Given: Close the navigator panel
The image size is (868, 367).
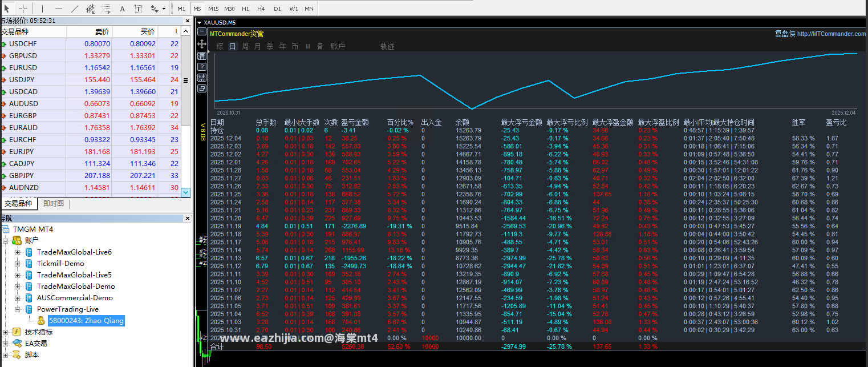Looking at the screenshot, I should tap(188, 218).
